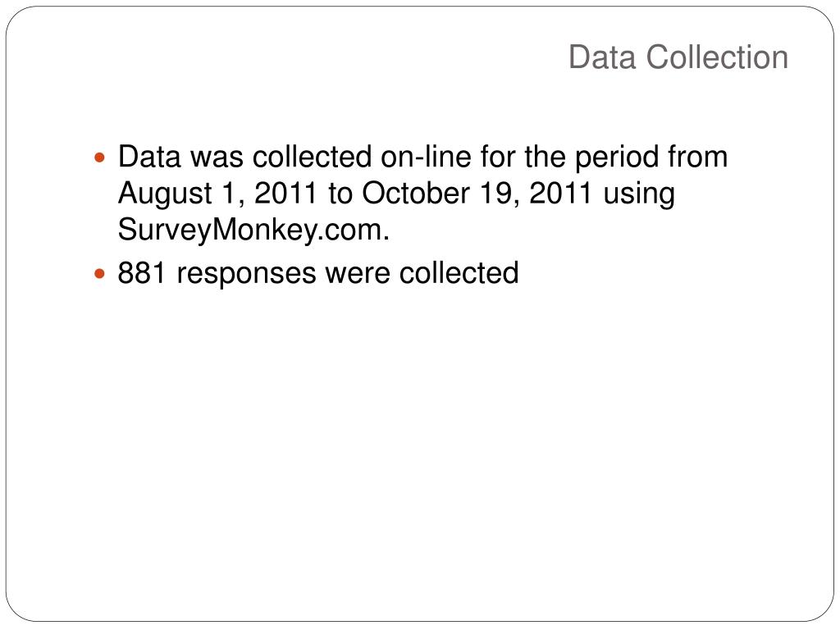Screen dimensions: 840x630
Task: Click the word 'Data' in the title
Action: pos(601,57)
